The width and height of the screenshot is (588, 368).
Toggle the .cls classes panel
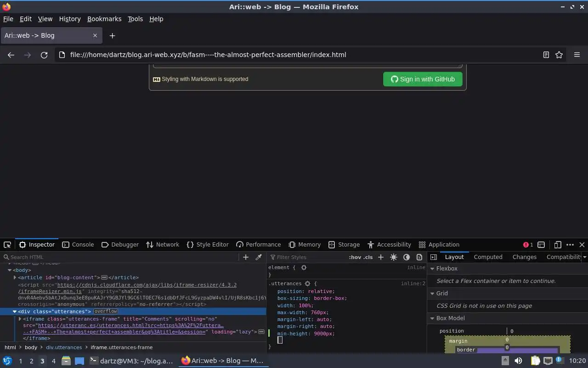tap(368, 257)
